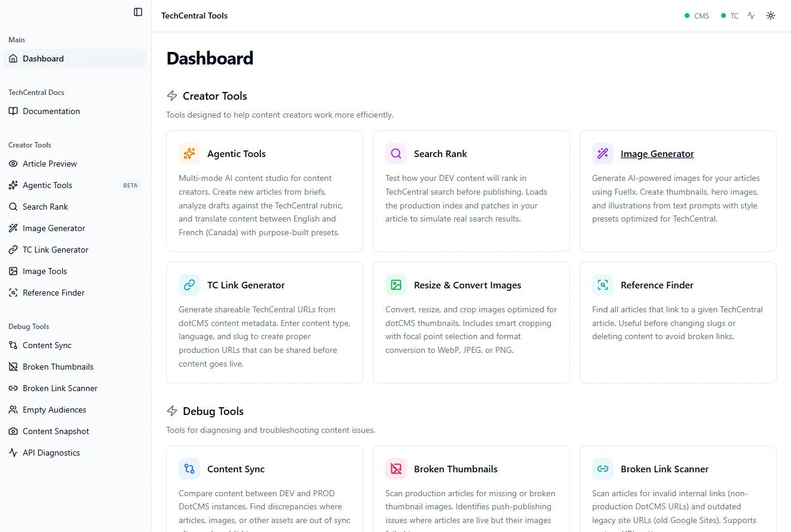Click the BETA badge next to Agentic Tools

130,185
